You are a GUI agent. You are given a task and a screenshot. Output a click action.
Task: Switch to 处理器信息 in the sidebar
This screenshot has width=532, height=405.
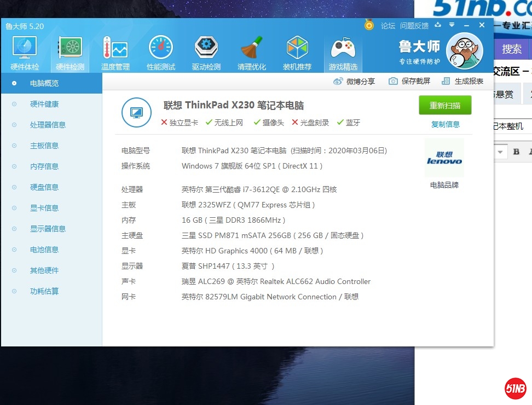click(x=48, y=125)
